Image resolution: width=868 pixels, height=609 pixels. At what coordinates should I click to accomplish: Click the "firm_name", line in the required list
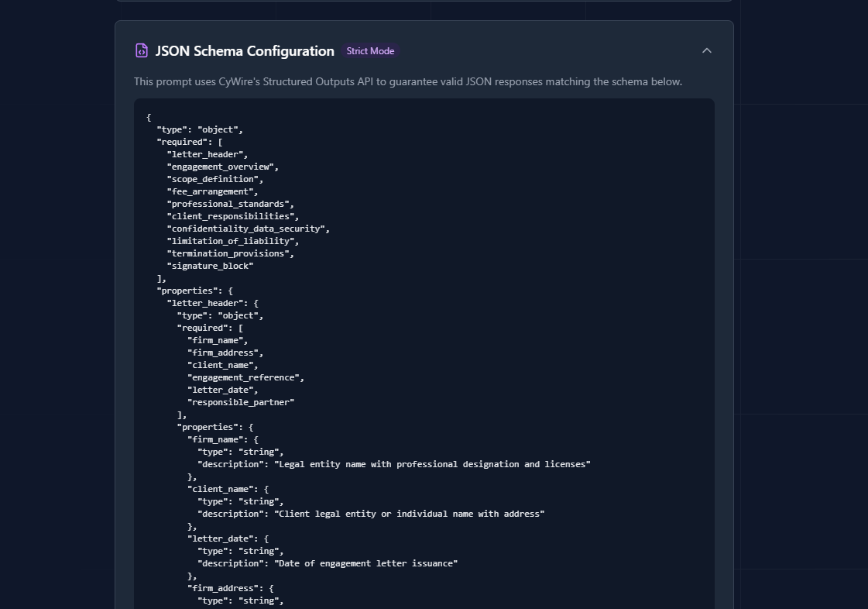tap(218, 340)
